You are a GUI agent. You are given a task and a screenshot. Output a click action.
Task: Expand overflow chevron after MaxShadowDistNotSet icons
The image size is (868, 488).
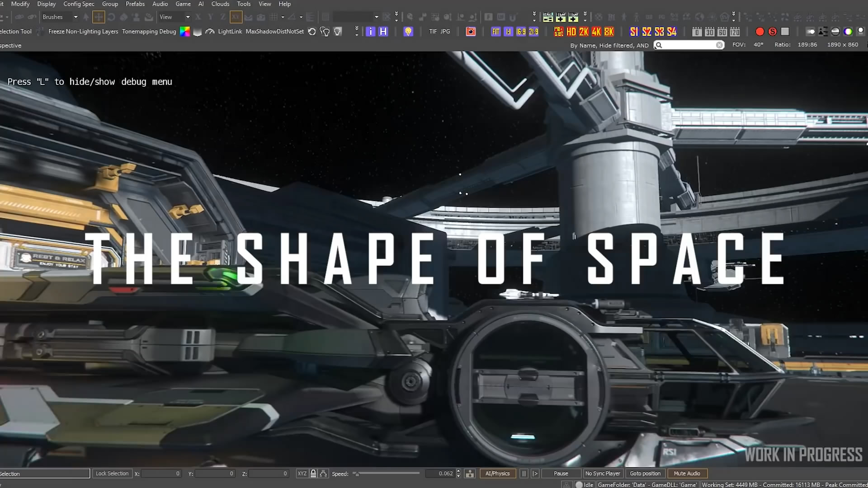click(x=357, y=31)
